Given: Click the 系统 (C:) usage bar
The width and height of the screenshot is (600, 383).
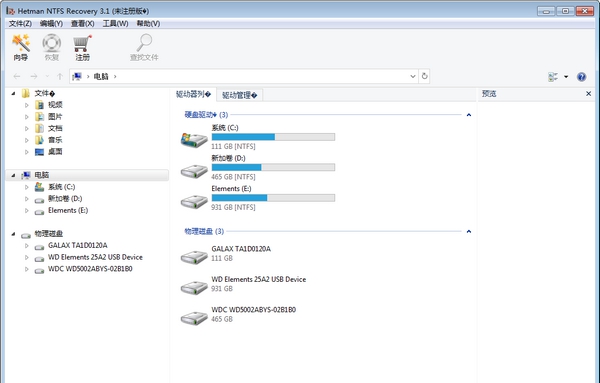Looking at the screenshot, I should (x=273, y=137).
